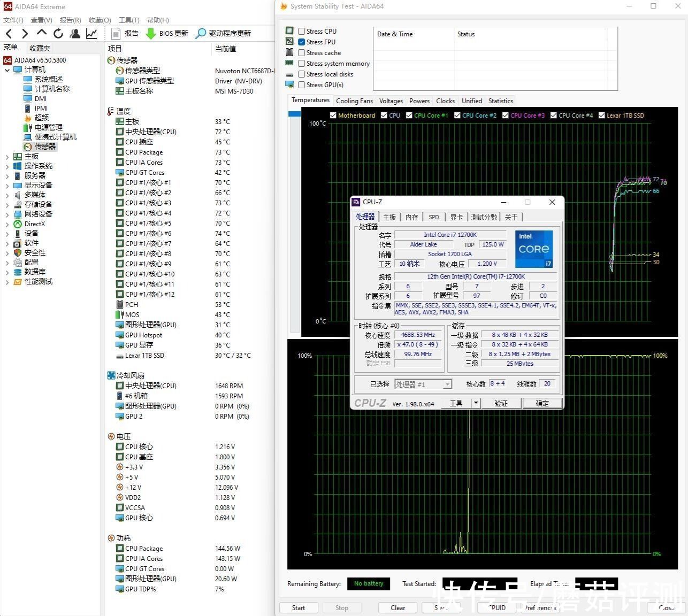
Task: Open the 处理器 #1 selection dropdown in CPU-Z
Action: 447,384
